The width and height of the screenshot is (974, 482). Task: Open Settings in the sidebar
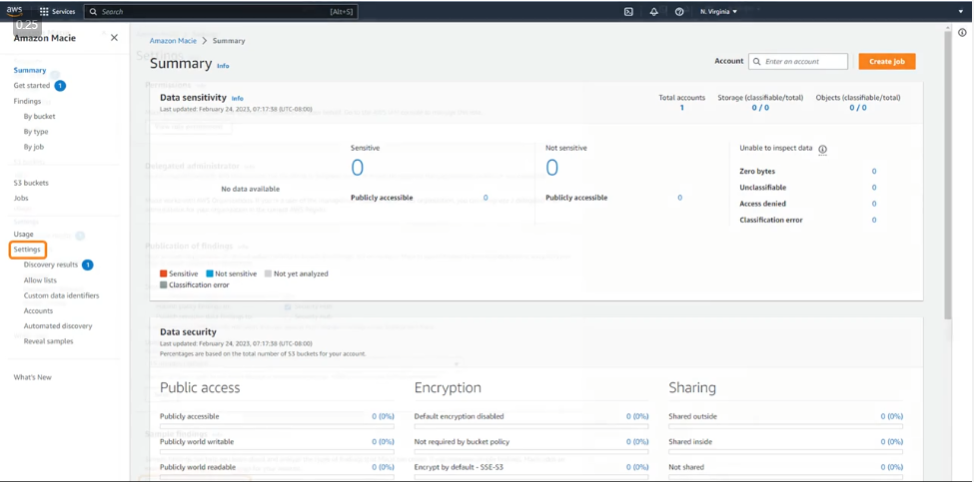(x=27, y=250)
